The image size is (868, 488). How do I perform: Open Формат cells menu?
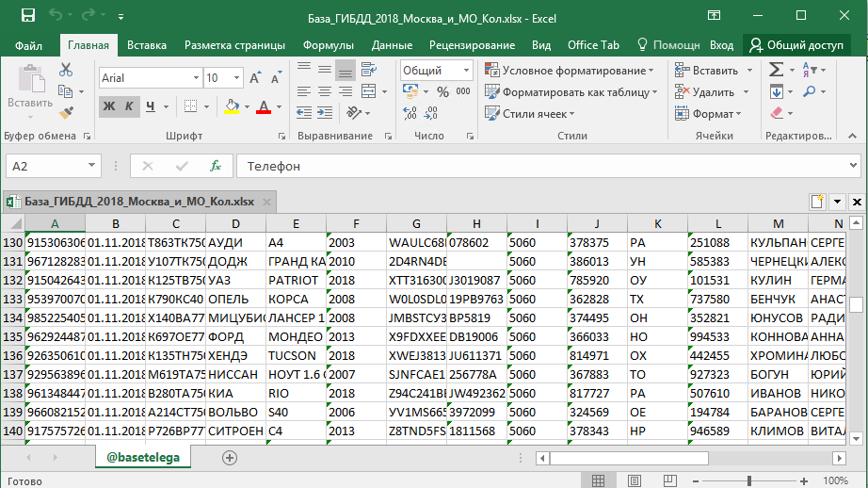[709, 114]
